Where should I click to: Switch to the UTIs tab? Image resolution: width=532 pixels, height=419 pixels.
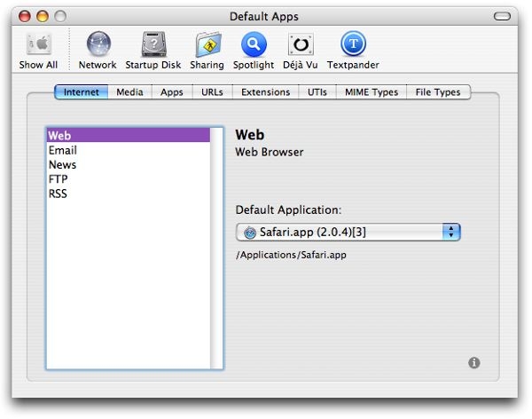click(317, 92)
